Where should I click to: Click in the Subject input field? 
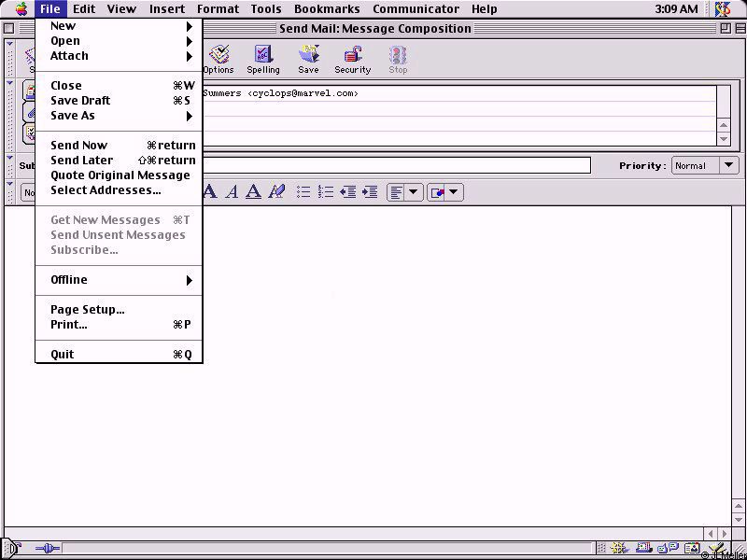point(397,165)
